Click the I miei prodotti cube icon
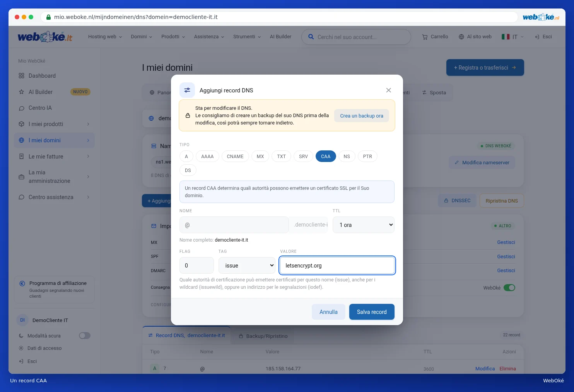The height and width of the screenshot is (392, 574). 21,124
